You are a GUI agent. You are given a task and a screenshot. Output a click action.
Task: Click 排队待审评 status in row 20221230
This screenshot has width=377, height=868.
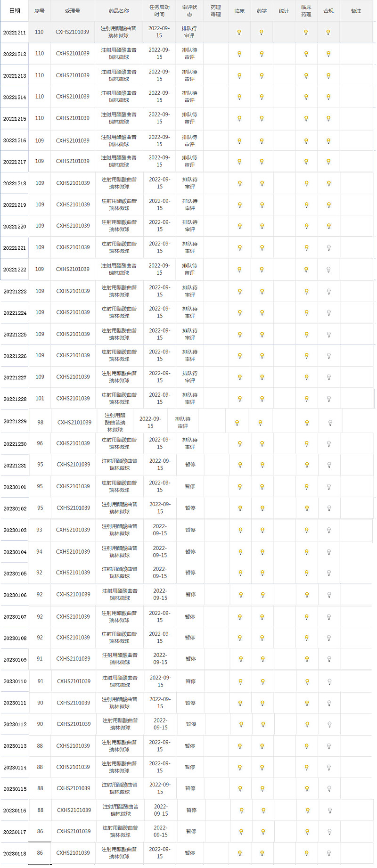click(190, 443)
